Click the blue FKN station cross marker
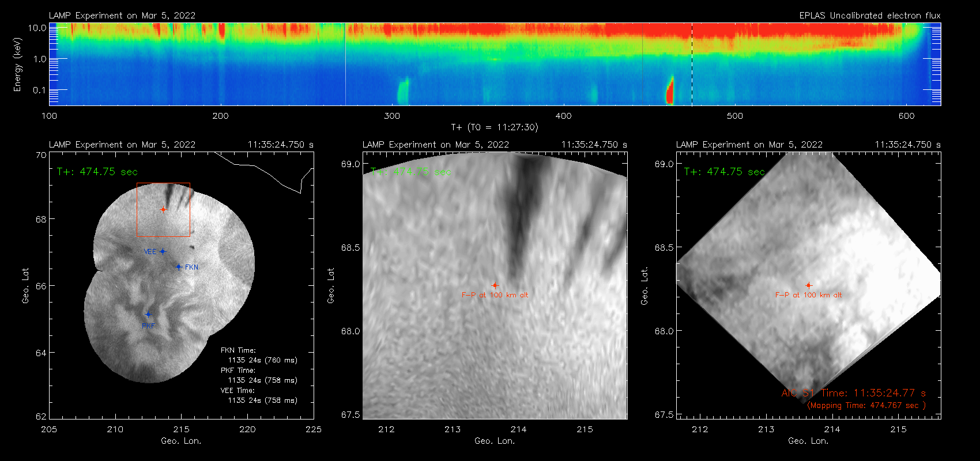 coord(179,267)
